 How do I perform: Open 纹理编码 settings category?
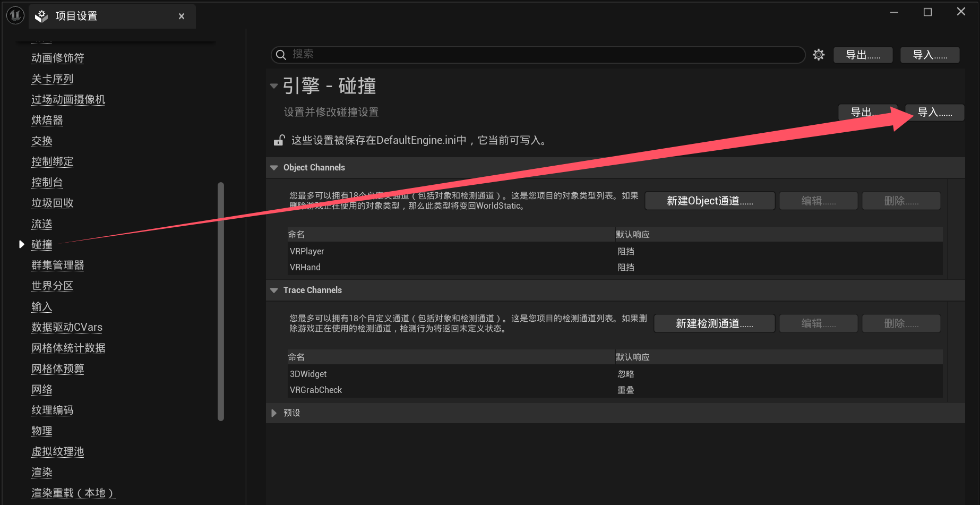click(x=53, y=410)
